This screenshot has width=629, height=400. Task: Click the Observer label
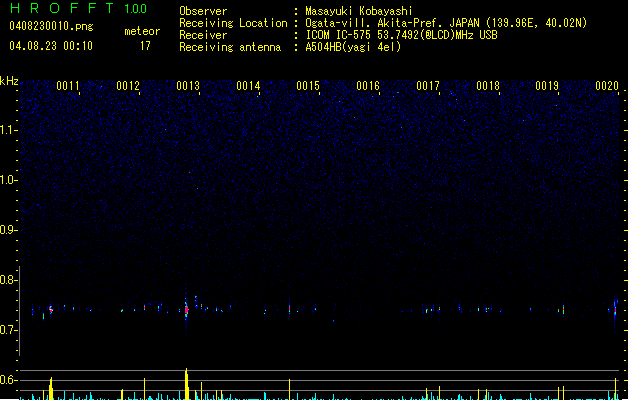203,11
